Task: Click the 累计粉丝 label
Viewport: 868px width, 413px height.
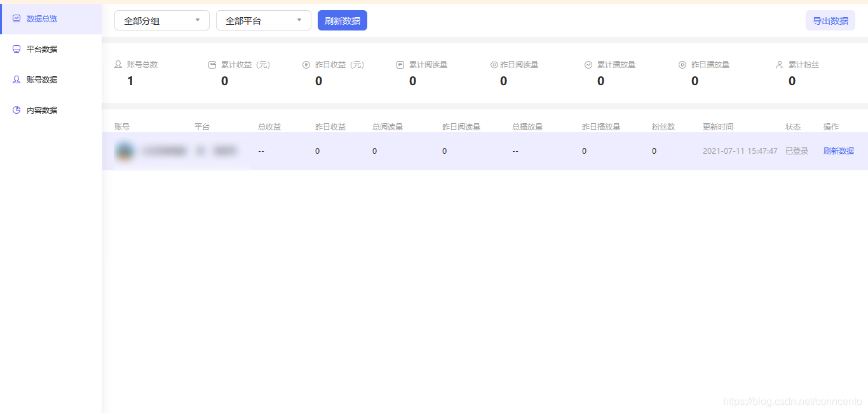Action: click(x=804, y=65)
